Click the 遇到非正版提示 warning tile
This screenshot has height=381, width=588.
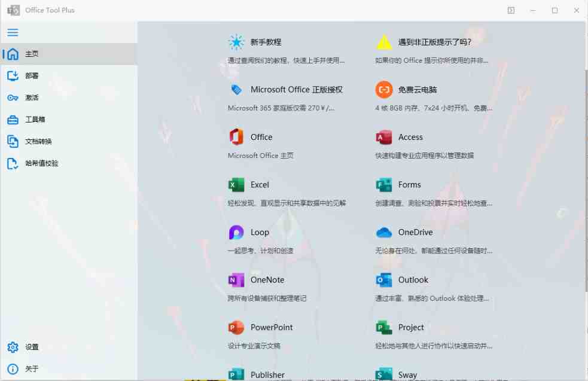pos(425,42)
